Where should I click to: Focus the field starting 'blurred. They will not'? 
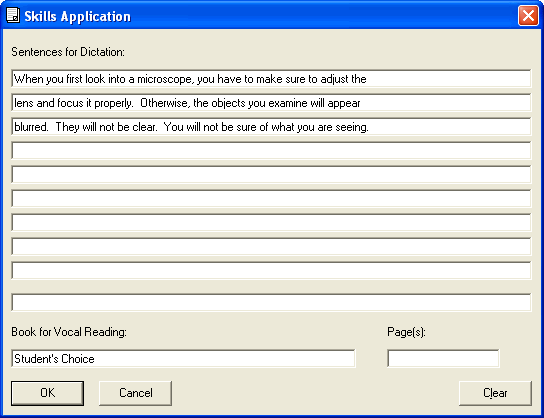271,127
